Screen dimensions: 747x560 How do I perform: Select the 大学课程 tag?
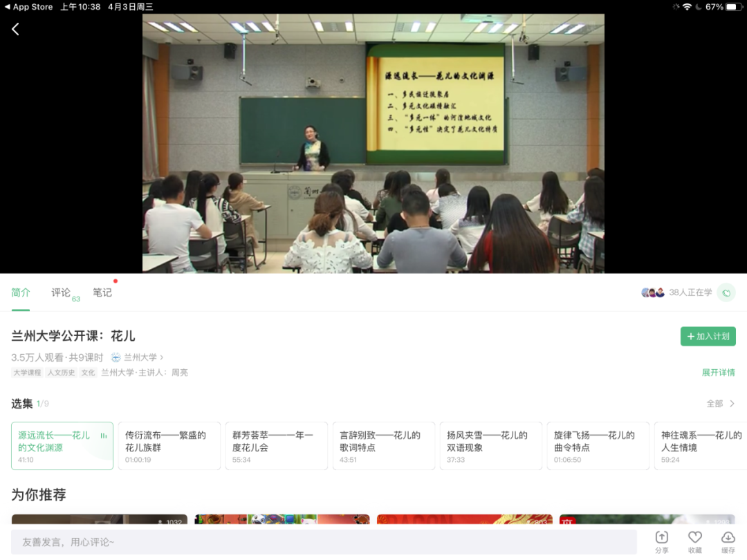click(x=27, y=373)
